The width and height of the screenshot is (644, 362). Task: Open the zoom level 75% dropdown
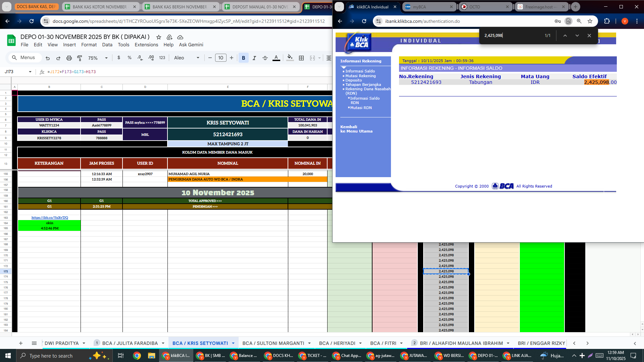[98, 58]
